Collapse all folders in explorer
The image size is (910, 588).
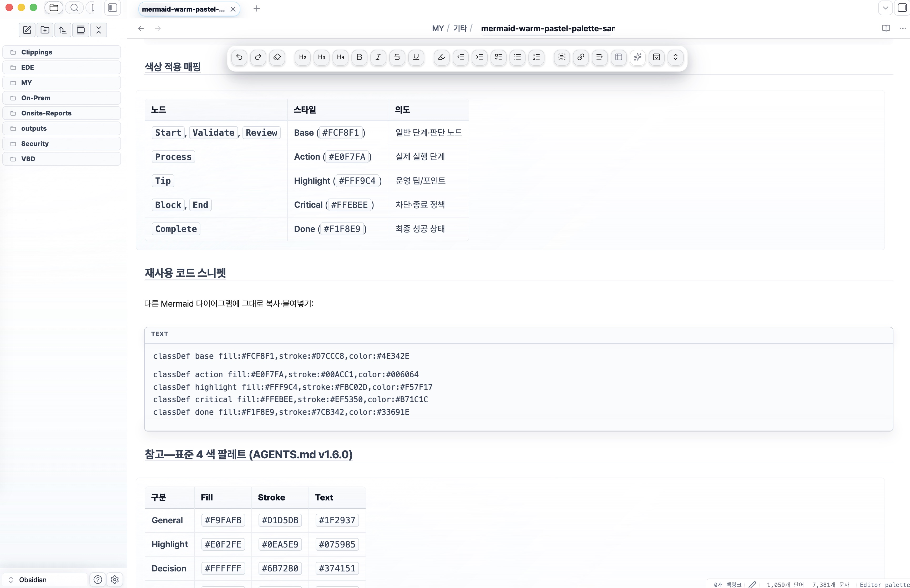(99, 30)
